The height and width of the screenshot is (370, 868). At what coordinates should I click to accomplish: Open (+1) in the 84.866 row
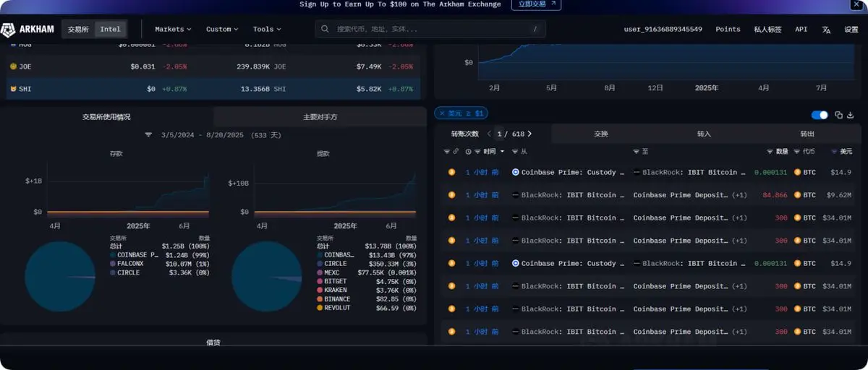(739, 195)
